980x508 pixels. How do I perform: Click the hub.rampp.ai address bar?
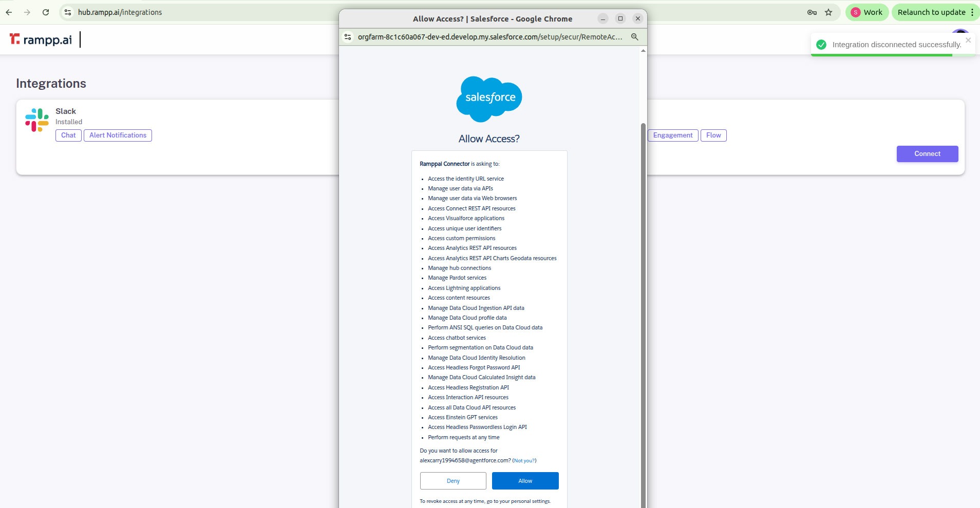[205, 12]
